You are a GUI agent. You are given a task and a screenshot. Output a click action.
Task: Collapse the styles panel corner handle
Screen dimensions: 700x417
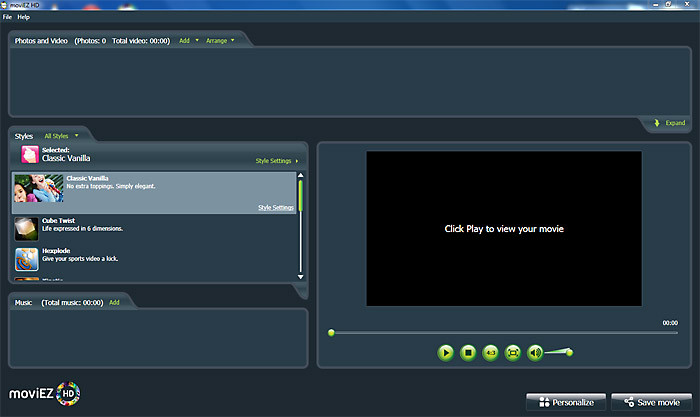click(x=301, y=292)
